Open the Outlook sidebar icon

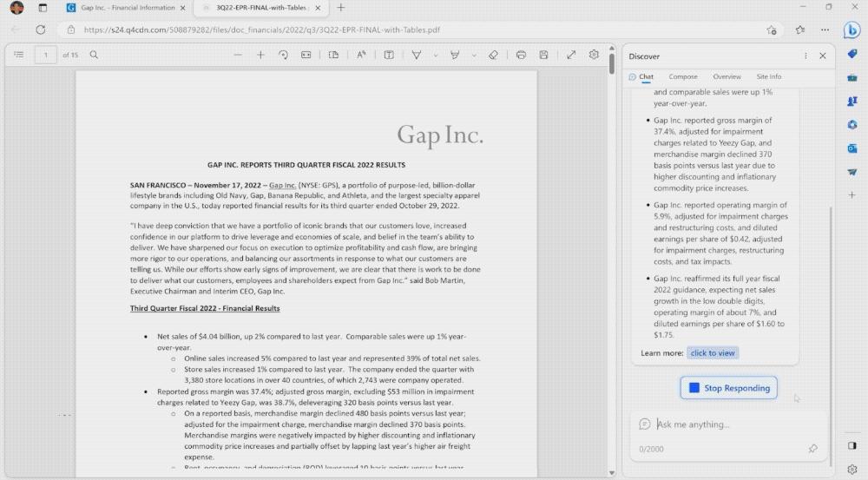pyautogui.click(x=852, y=148)
